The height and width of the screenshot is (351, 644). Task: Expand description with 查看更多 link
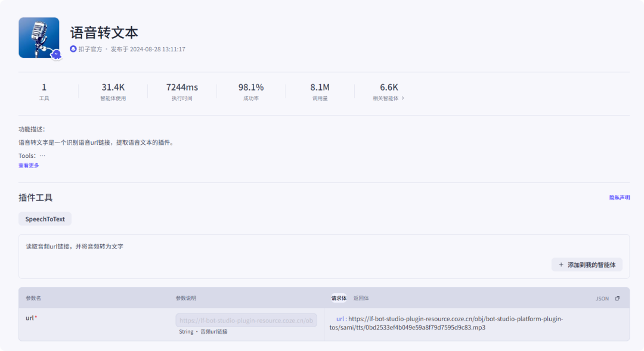tap(29, 166)
